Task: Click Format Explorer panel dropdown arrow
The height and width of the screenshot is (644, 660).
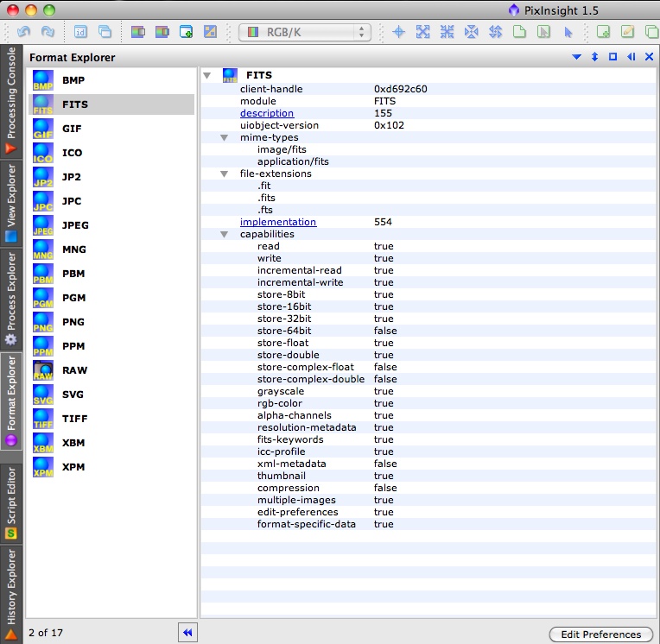Action: [x=577, y=57]
